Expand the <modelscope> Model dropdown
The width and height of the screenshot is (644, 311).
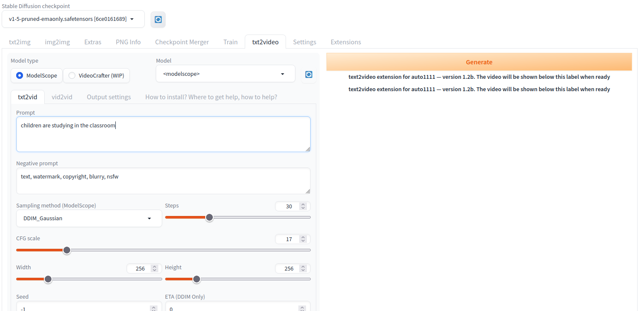[x=225, y=74]
